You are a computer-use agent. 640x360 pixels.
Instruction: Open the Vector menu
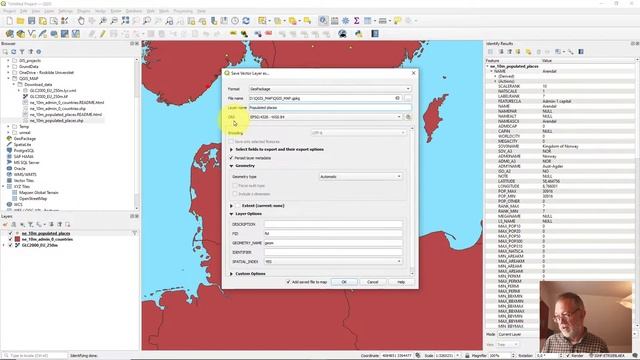[x=100, y=11]
